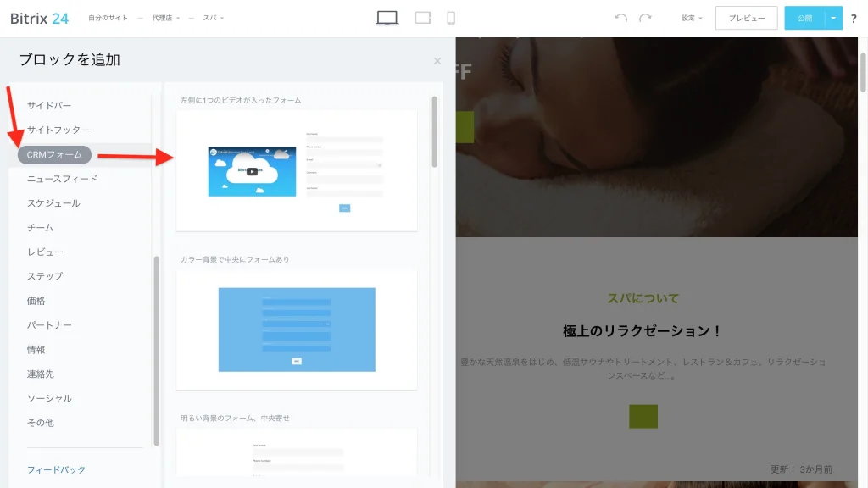Select the ニュースフィード category

(62, 179)
